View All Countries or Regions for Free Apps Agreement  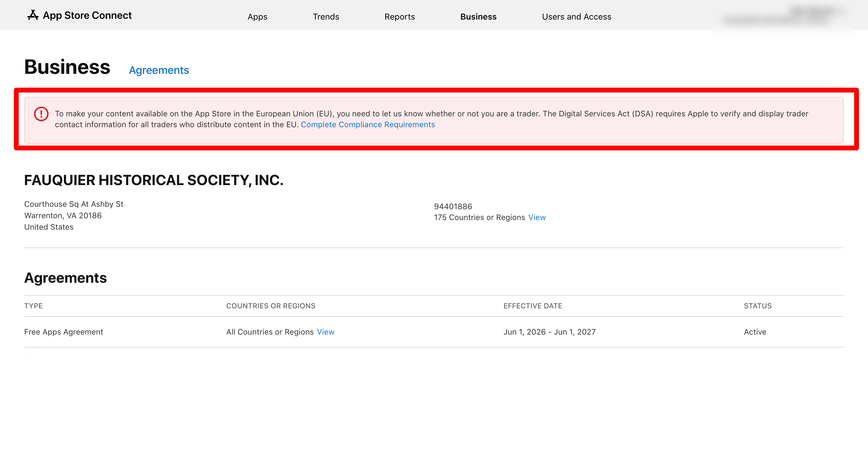pos(325,332)
